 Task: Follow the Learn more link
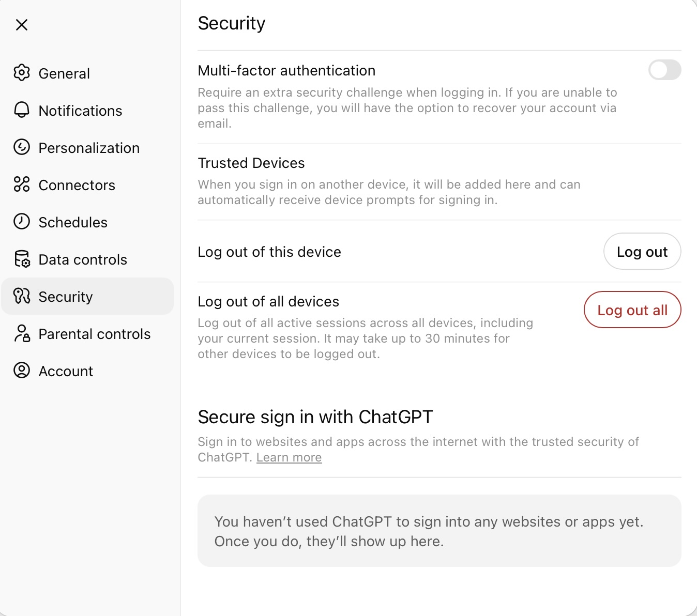(289, 457)
